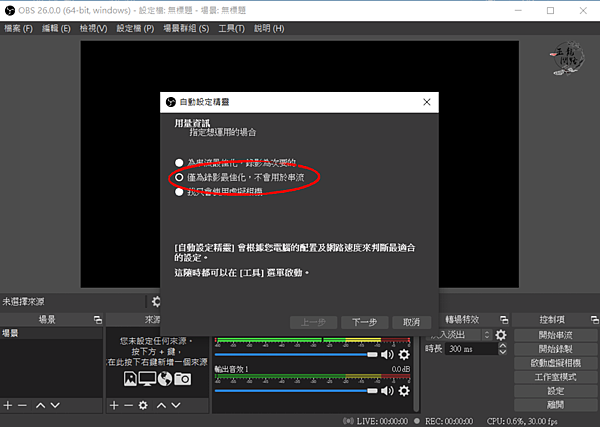600x427 pixels.
Task: Open the 工具 (T) menu
Action: (x=231, y=28)
